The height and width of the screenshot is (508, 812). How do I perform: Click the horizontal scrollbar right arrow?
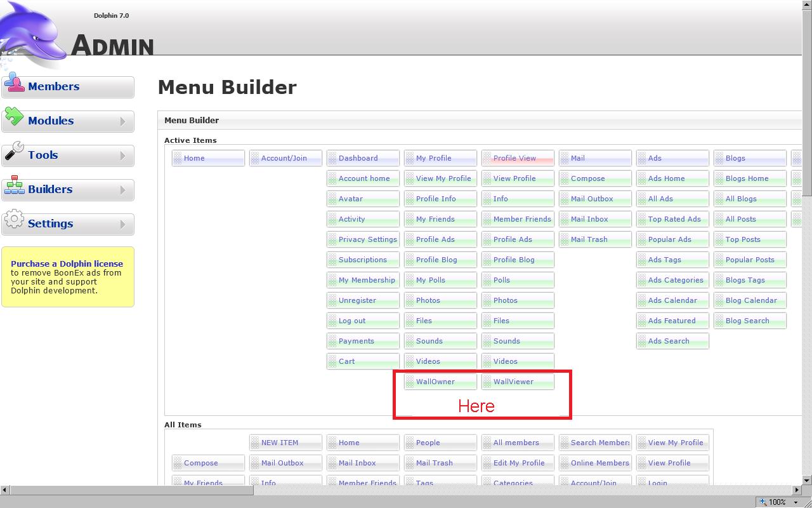tap(797, 490)
